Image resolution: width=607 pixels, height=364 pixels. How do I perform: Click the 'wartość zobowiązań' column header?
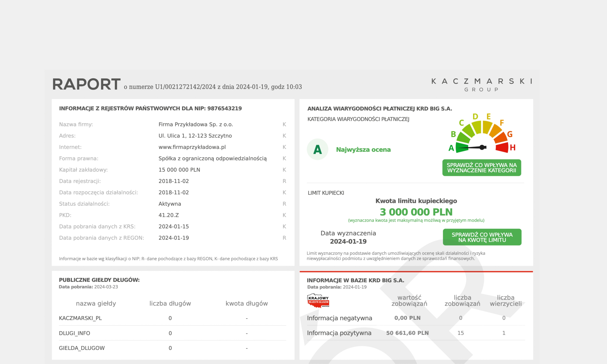[410, 301]
